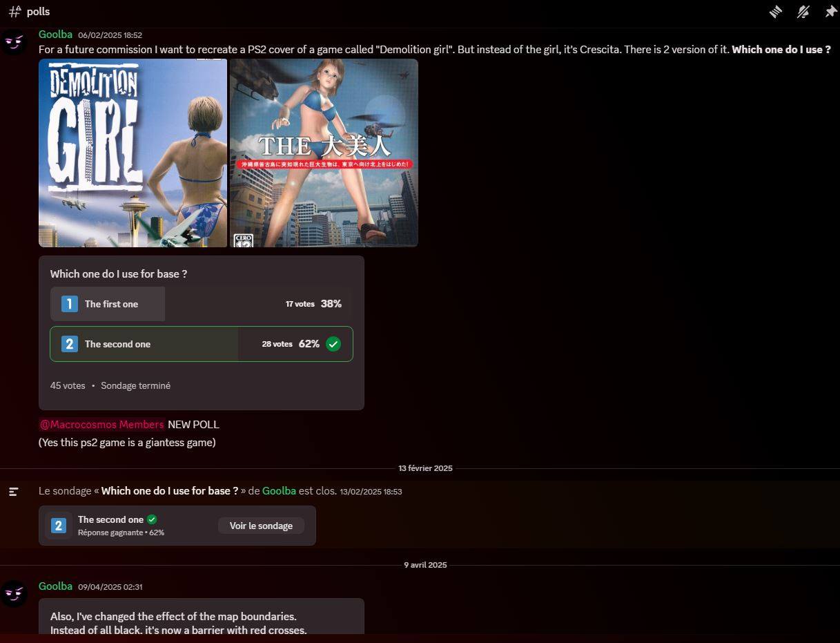This screenshot has width=840, height=643.
Task: Click the "13 février 2025" date divider label
Action: tap(425, 468)
